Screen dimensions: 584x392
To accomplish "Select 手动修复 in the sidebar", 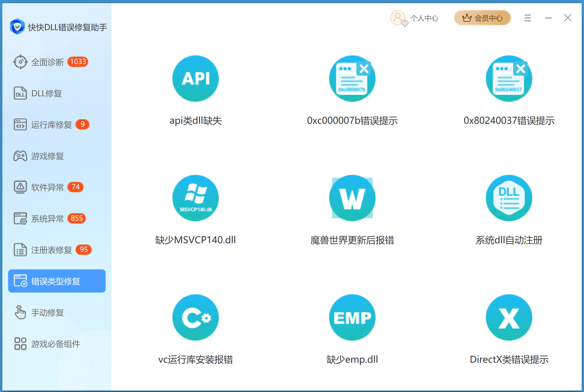I will point(47,313).
